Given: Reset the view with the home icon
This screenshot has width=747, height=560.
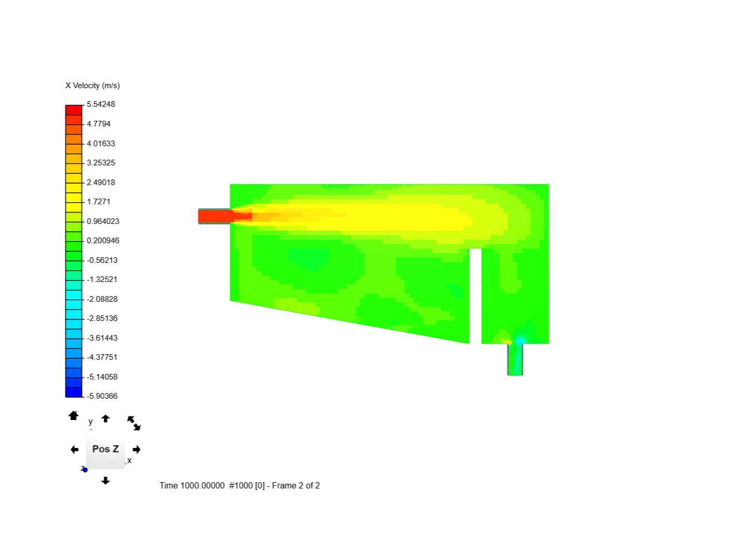Looking at the screenshot, I should [73, 415].
